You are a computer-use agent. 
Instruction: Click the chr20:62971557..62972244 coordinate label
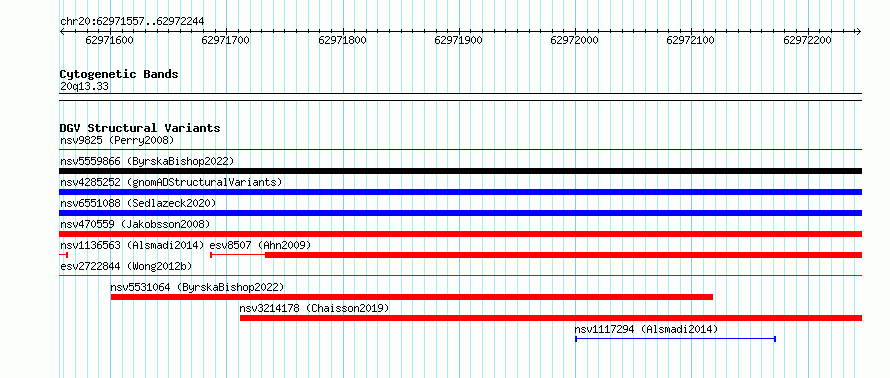pos(132,22)
